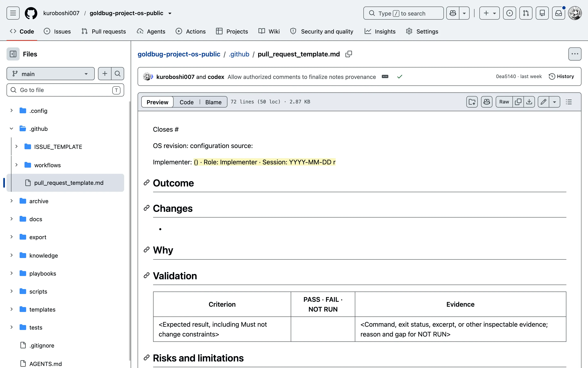
Task: Open the Raw file view
Action: [x=504, y=102]
